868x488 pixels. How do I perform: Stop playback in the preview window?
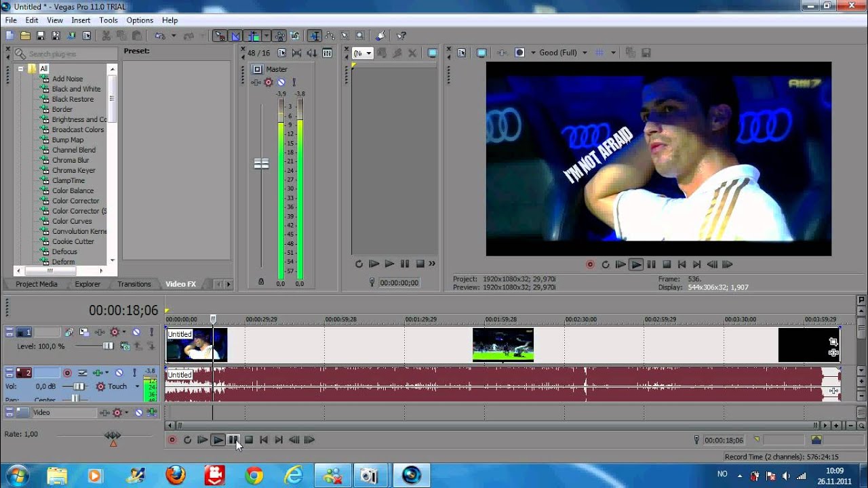[667, 264]
